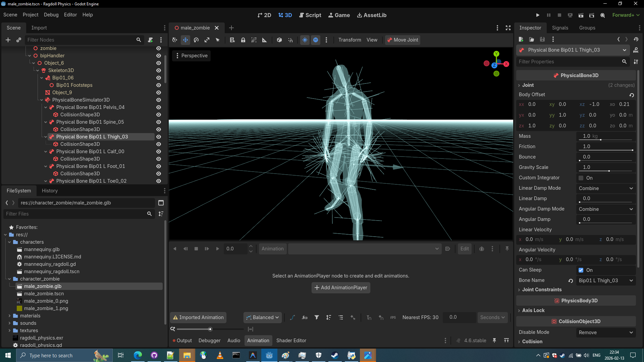Run the project with Play icon
Image resolution: width=644 pixels, height=362 pixels.
click(x=538, y=15)
